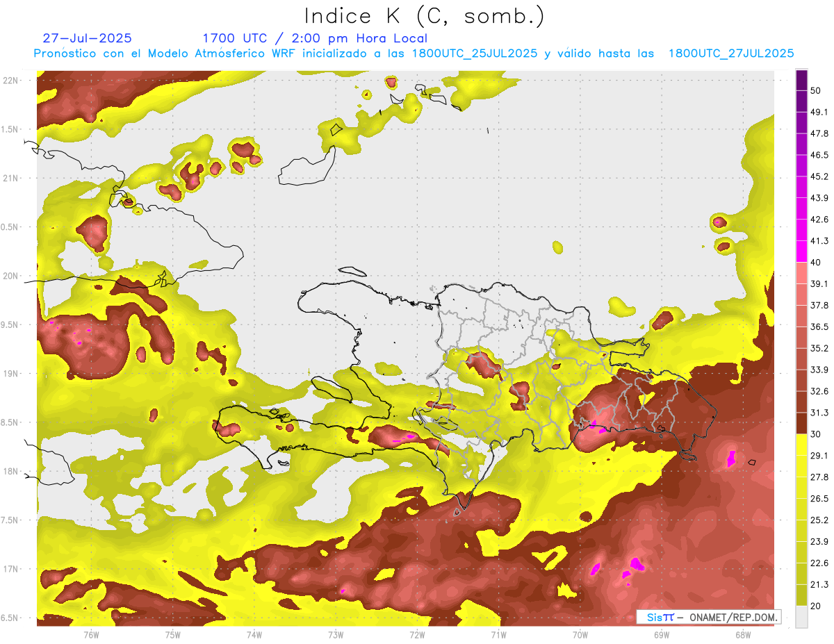Image resolution: width=834 pixels, height=644 pixels.
Task: Click the colorbar value "20"
Action: click(x=817, y=606)
